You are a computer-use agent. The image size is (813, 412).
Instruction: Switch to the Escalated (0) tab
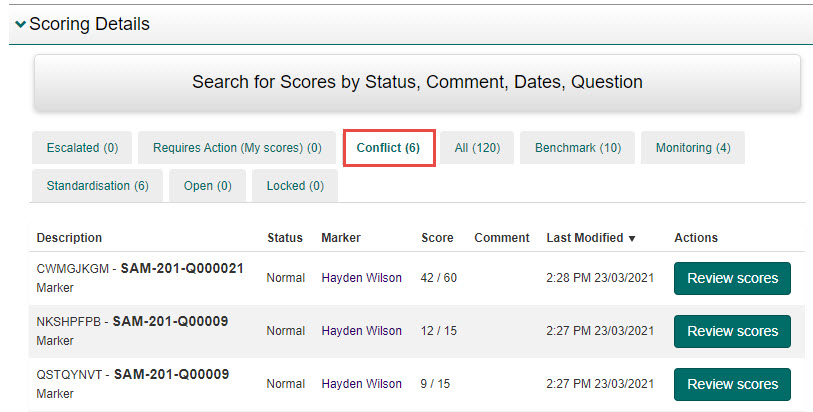pos(82,148)
